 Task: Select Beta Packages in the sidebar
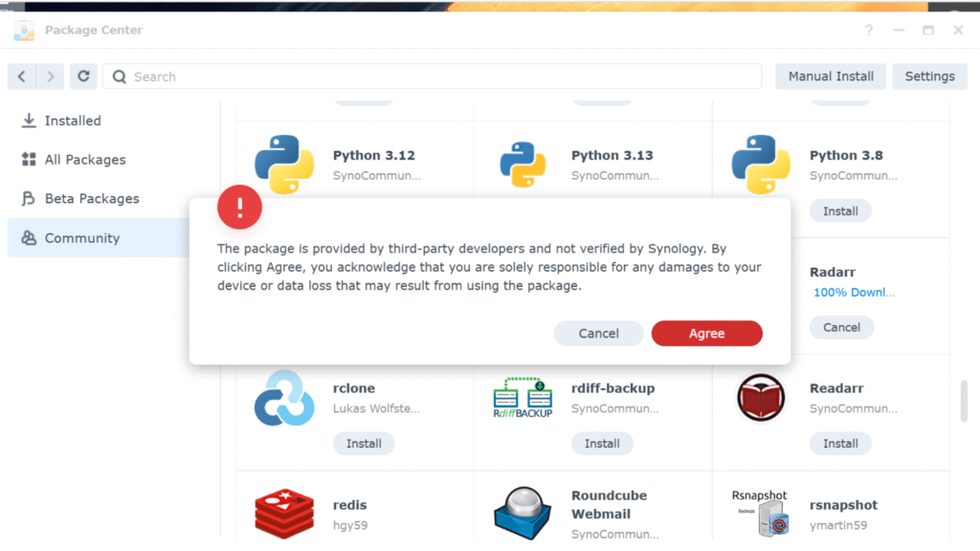point(92,199)
